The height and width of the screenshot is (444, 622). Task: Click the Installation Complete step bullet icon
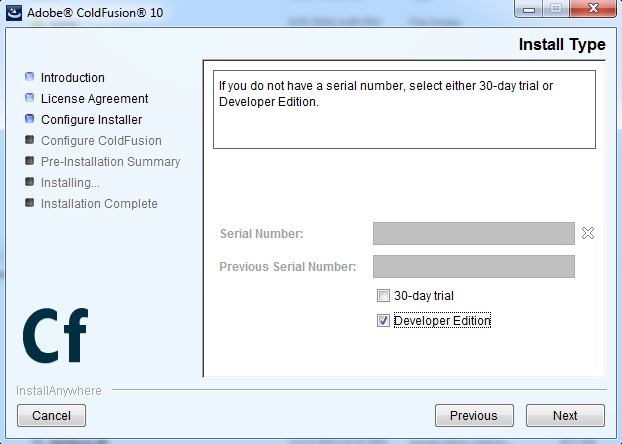coord(30,203)
